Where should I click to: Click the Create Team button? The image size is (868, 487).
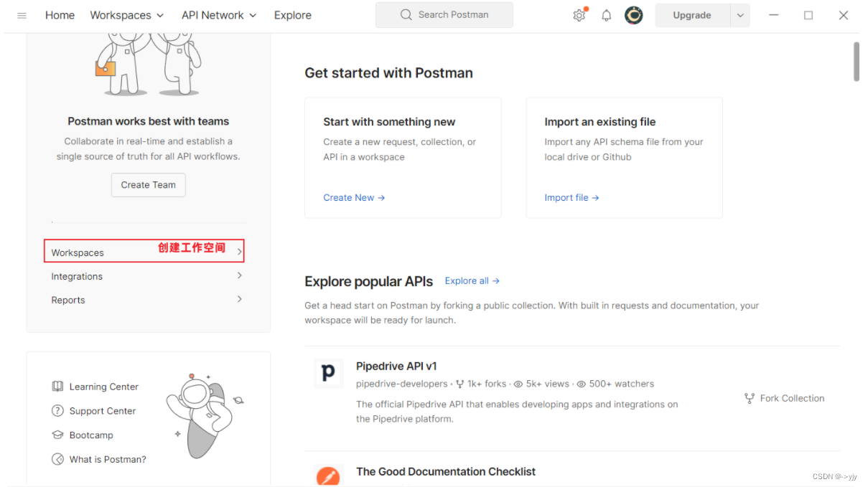tap(149, 185)
